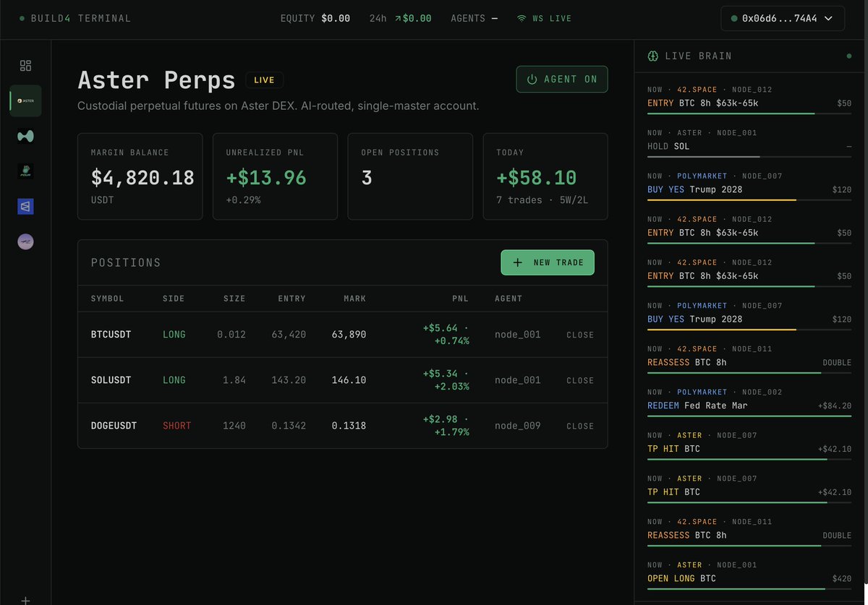
Task: Open the green hand logo in sidebar
Action: (x=26, y=171)
